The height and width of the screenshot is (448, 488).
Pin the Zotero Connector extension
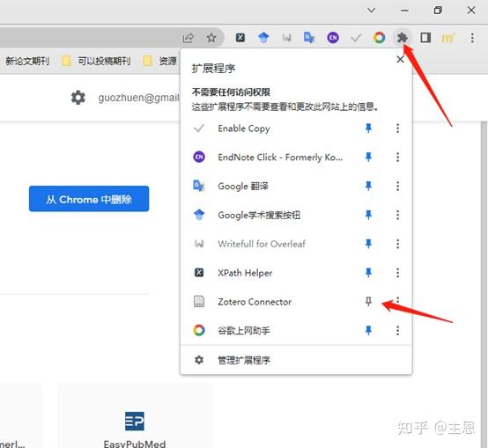(368, 301)
